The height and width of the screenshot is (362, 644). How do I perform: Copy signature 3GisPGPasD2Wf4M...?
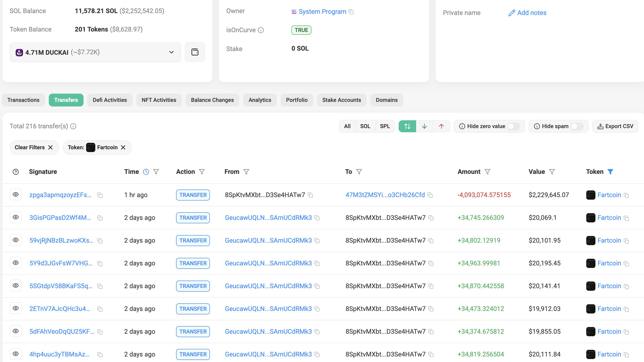tap(100, 218)
